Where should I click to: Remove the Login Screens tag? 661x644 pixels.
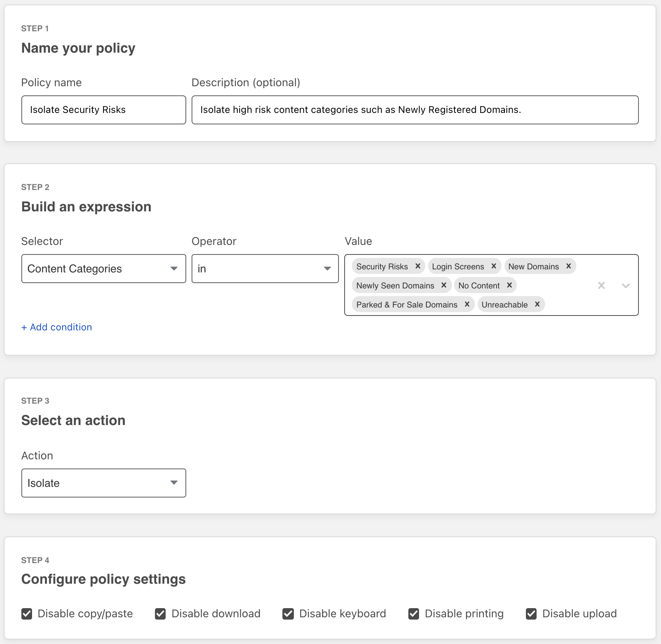(494, 266)
